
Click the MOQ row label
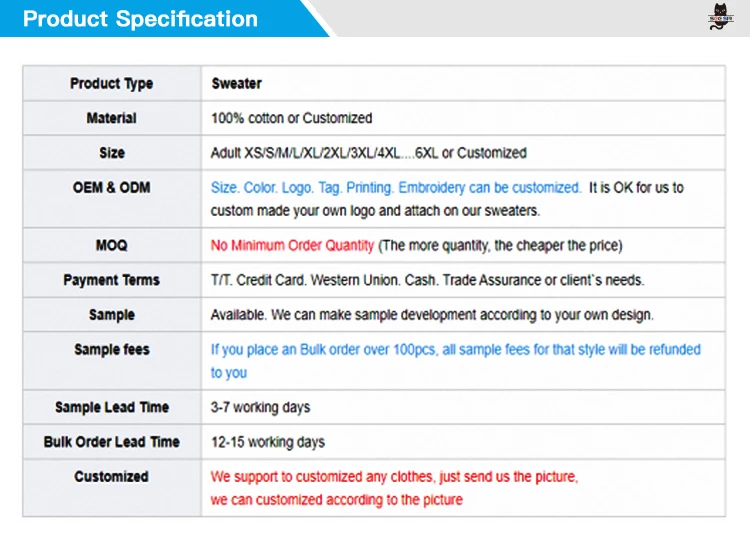111,245
